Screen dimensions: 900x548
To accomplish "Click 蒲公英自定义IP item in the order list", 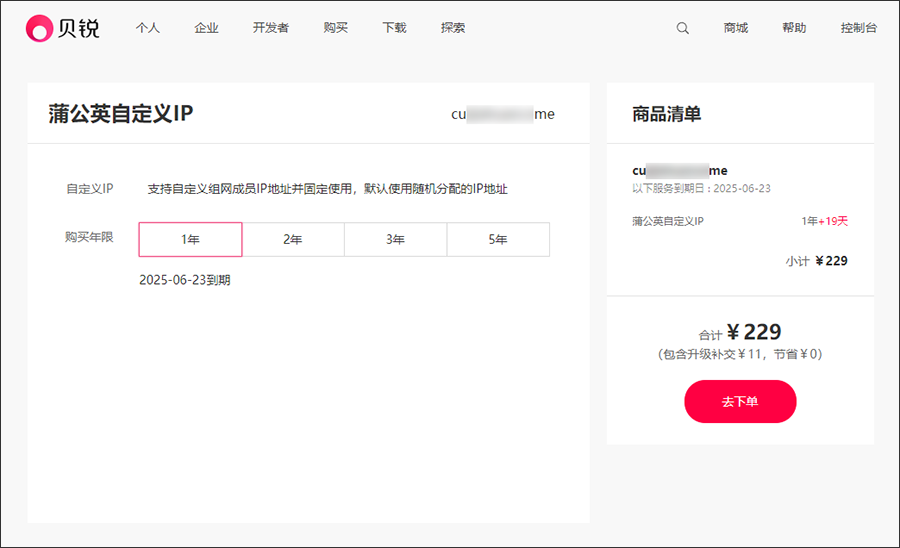I will click(668, 221).
